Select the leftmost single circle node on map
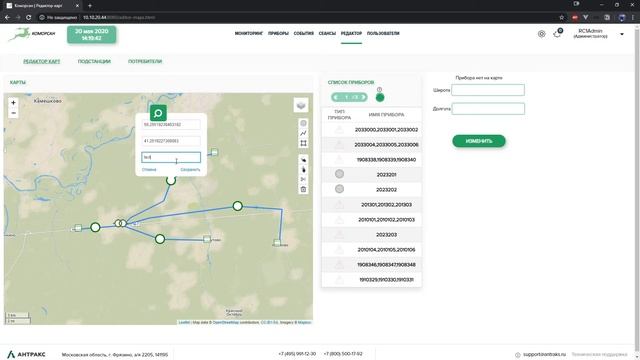Image resolution: width=640 pixels, height=360 pixels. tap(95, 227)
